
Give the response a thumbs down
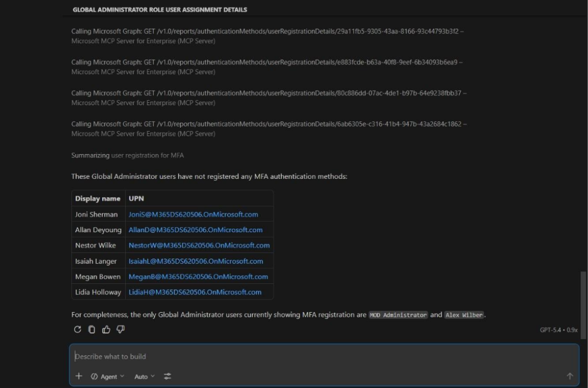point(121,329)
